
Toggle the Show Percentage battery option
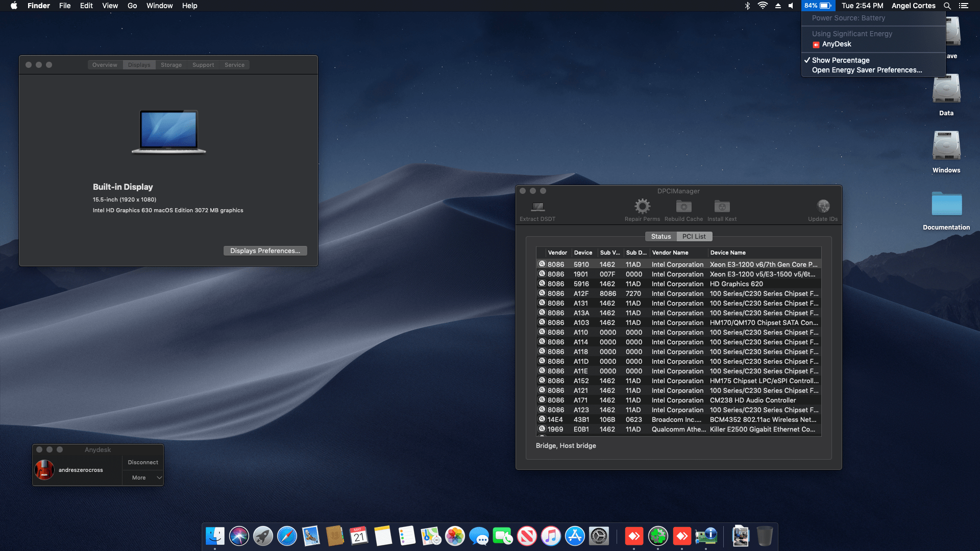pyautogui.click(x=841, y=60)
